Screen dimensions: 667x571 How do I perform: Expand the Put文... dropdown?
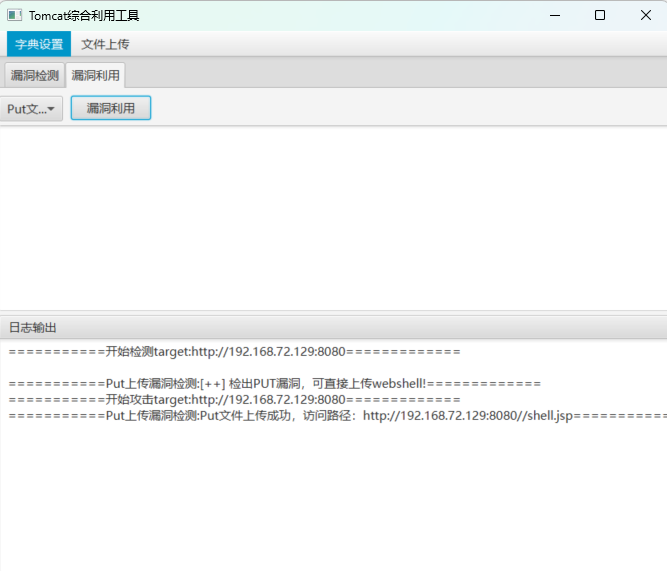pyautogui.click(x=31, y=108)
